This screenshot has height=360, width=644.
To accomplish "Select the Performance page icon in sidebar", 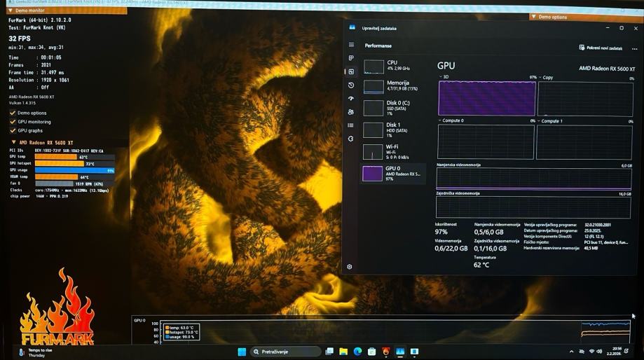I will (x=351, y=71).
